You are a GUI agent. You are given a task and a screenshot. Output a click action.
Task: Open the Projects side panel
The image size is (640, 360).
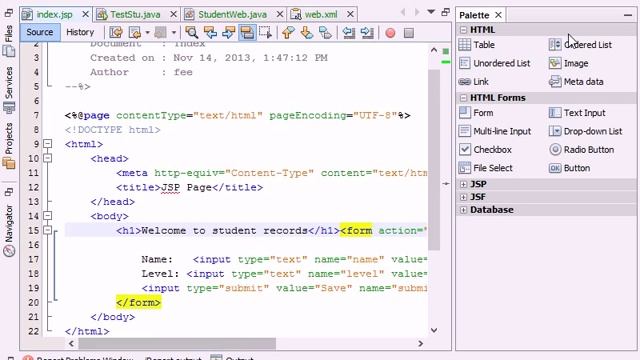click(9, 145)
